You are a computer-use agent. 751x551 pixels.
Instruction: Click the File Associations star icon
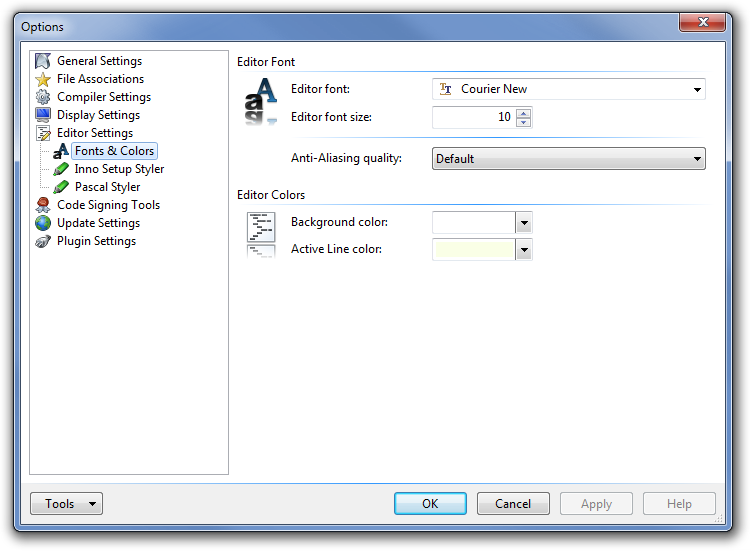click(43, 79)
